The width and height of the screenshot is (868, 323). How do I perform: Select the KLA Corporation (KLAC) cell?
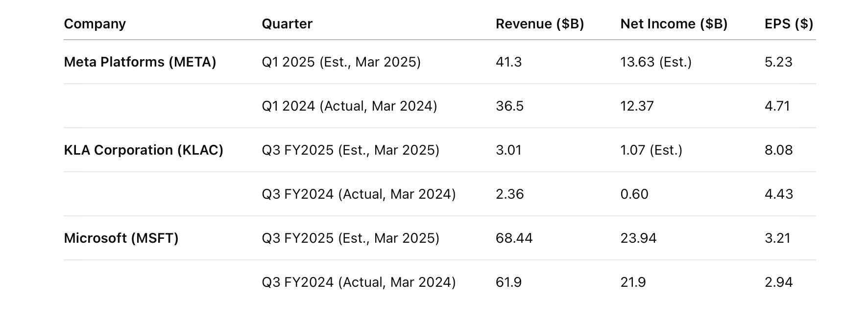(144, 150)
